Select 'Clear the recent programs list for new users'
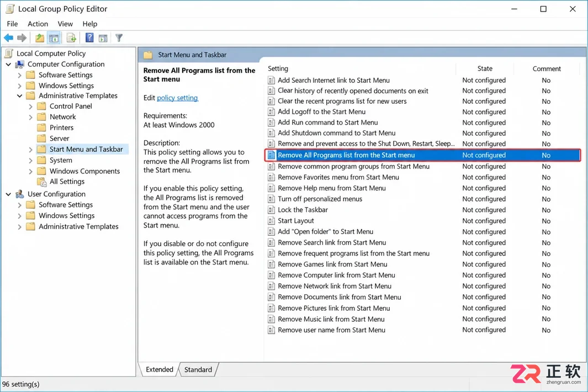Screen dimensions: 588x392 click(342, 101)
